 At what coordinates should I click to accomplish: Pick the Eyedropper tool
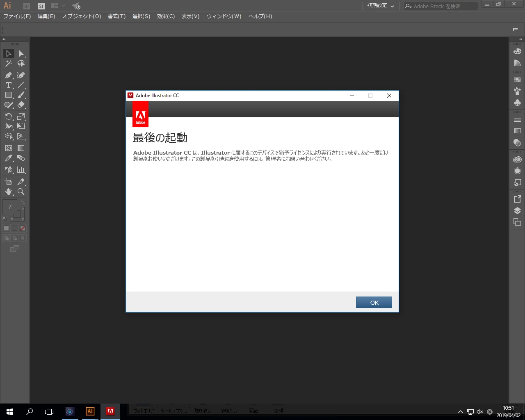[9, 158]
